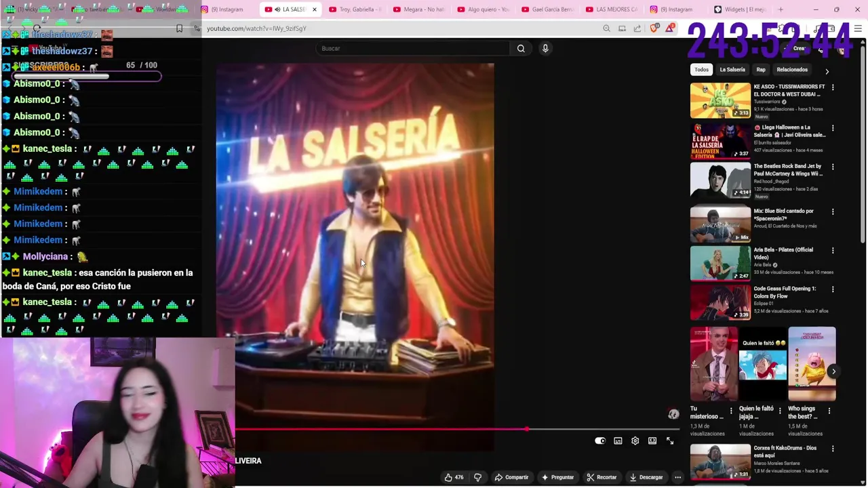
Task: Click the channel watermark in video corner
Action: [x=673, y=414]
